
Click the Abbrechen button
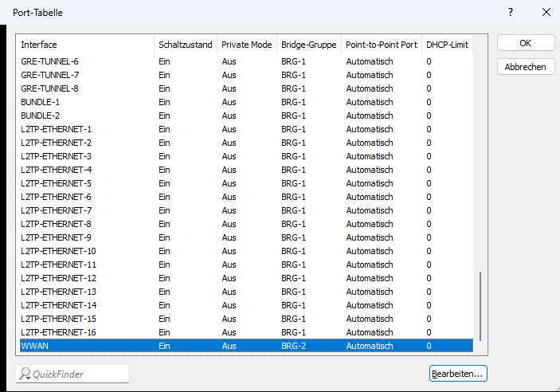coord(525,67)
